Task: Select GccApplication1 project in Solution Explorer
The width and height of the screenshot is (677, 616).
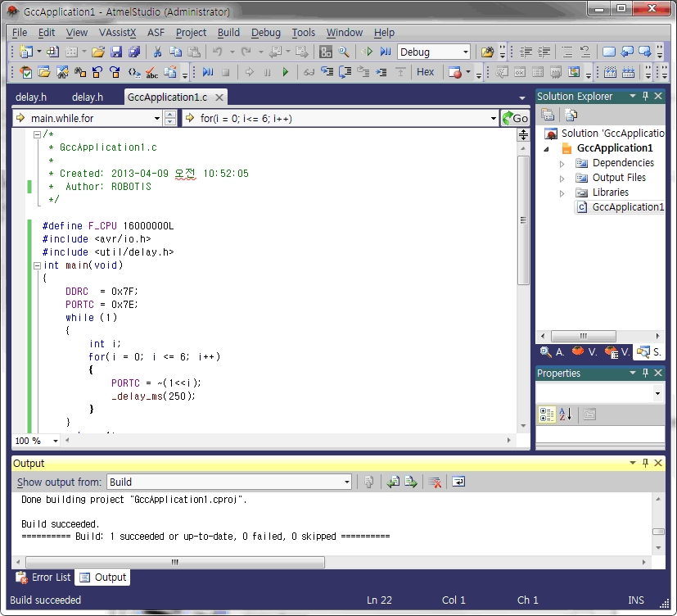Action: [615, 148]
